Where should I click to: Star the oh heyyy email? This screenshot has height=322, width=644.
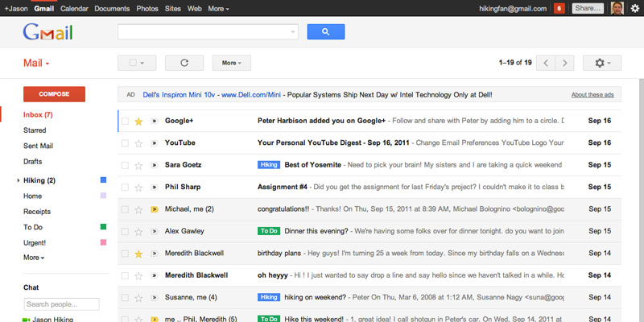(138, 275)
